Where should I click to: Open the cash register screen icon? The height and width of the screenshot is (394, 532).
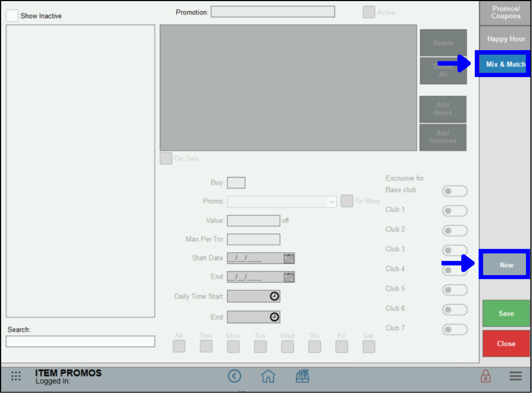[x=303, y=376]
